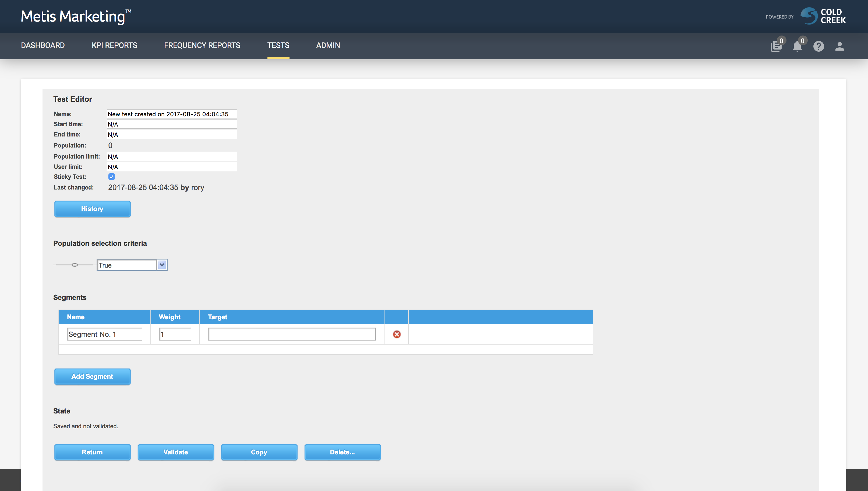Uncheck the Sticky Test checkbox
The image size is (868, 491).
tap(112, 176)
